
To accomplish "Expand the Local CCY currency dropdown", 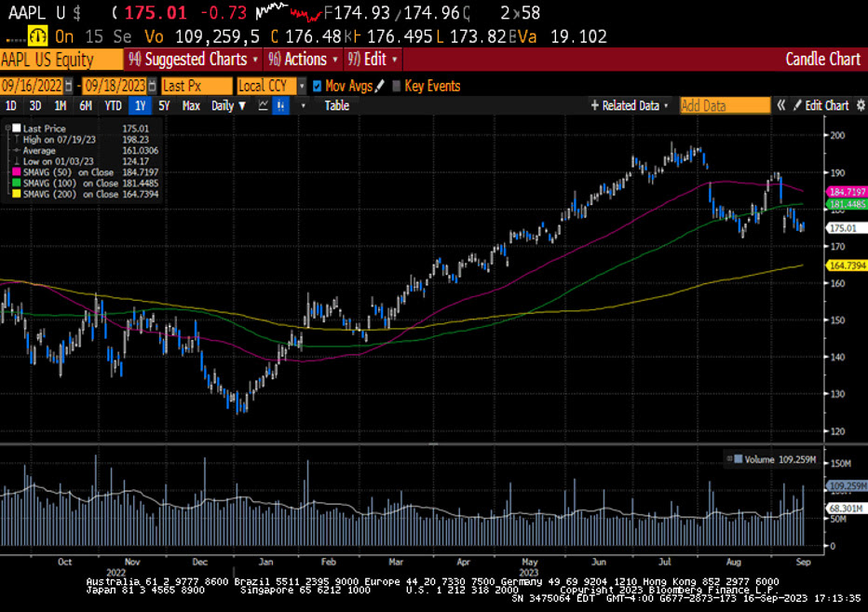I will (x=302, y=86).
